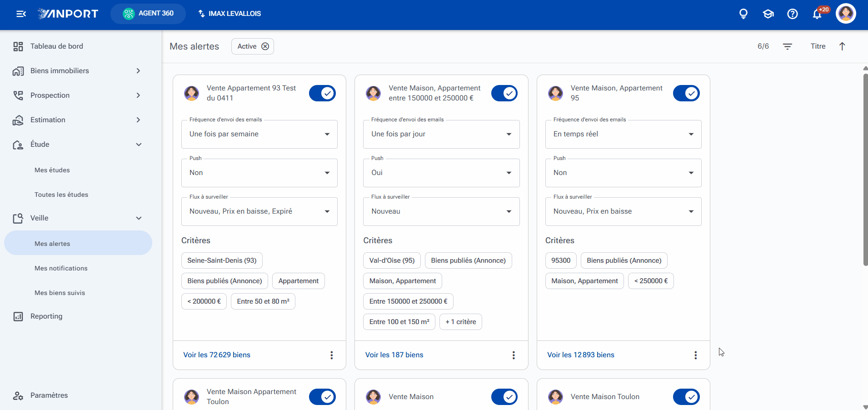Collapse the sidebar with the hamburger icon
The height and width of the screenshot is (410, 868).
coord(21,14)
